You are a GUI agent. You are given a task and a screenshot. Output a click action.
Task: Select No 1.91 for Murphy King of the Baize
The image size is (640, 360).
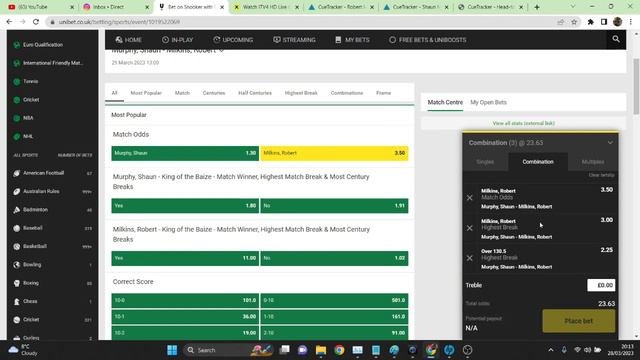pyautogui.click(x=334, y=206)
